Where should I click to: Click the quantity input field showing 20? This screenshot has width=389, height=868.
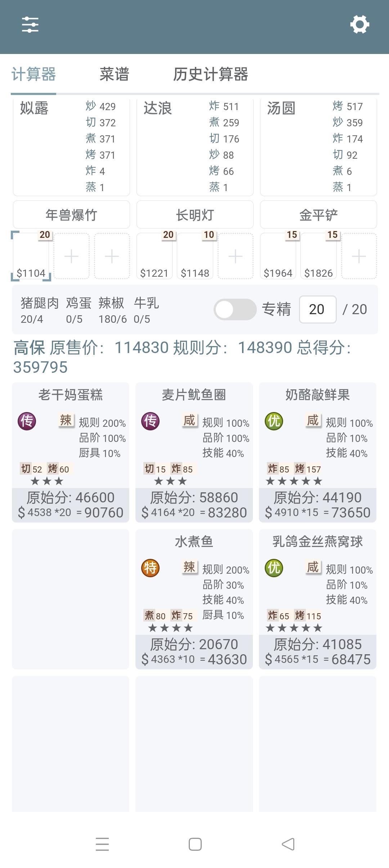(x=318, y=309)
